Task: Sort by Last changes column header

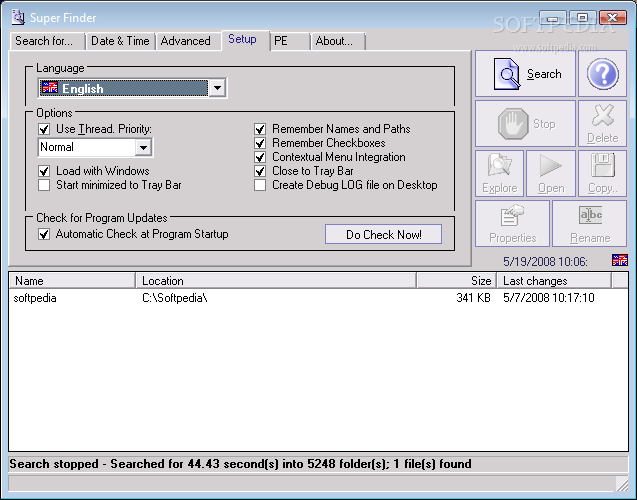Action: (554, 281)
